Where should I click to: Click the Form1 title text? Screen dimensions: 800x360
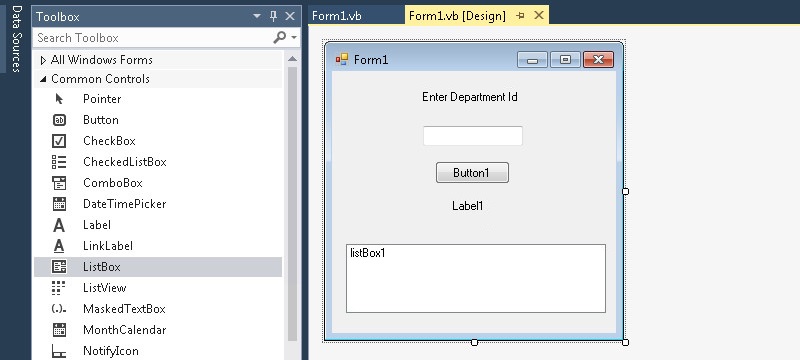coord(371,60)
